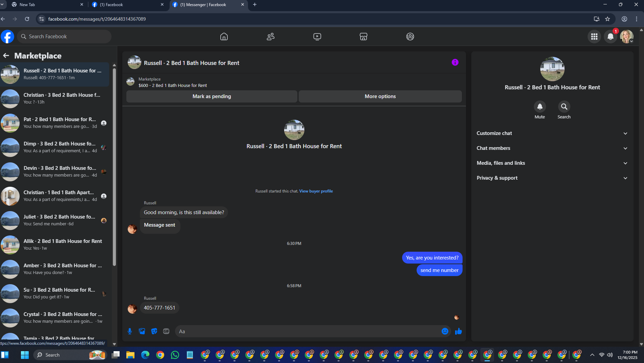Open the Notifications bell icon
Screen dimensions: 644x363
tap(611, 37)
